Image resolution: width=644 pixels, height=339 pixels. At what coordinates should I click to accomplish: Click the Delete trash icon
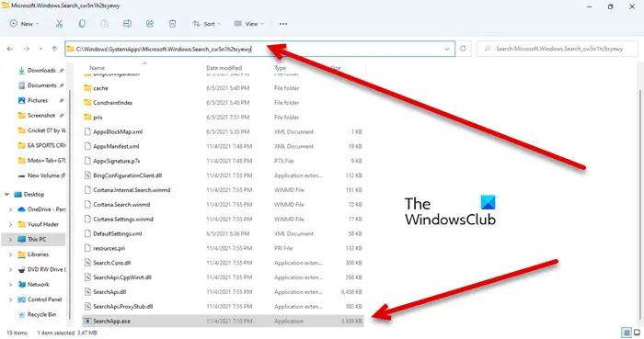pyautogui.click(x=172, y=24)
